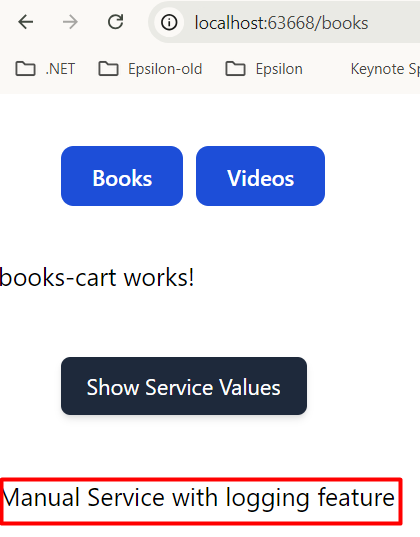Reload the localhost books page
The width and height of the screenshot is (420, 537).
coord(115,22)
